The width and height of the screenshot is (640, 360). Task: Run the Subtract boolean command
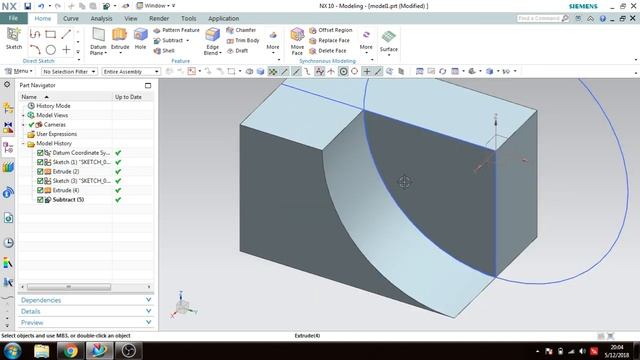tap(168, 40)
